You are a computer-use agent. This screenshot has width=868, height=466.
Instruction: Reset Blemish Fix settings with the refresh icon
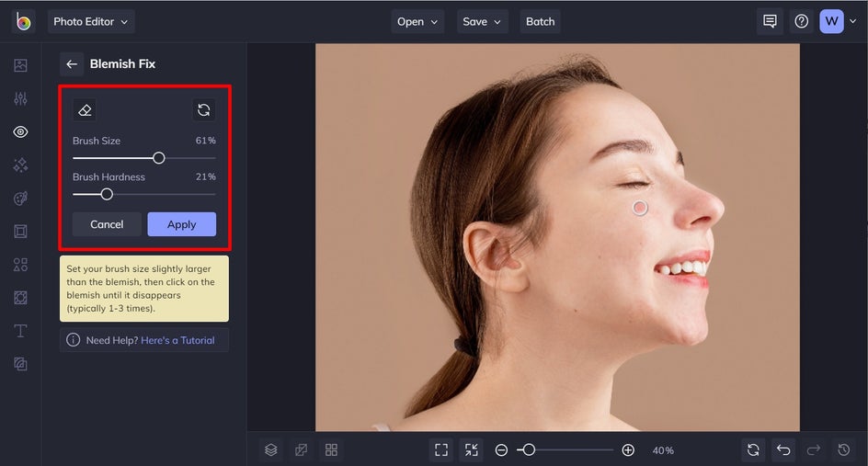(x=203, y=110)
